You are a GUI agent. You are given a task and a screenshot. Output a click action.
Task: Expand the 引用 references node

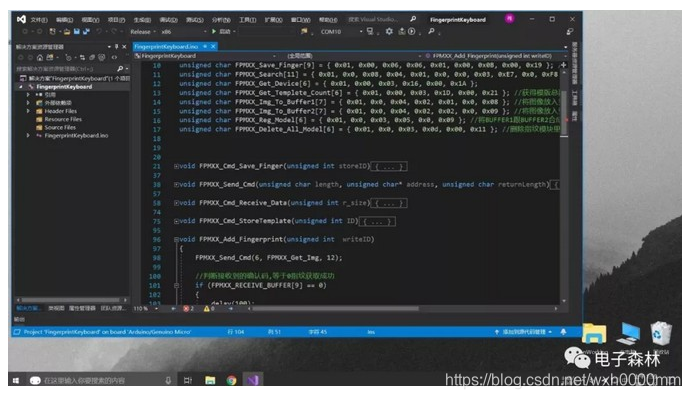[x=28, y=95]
